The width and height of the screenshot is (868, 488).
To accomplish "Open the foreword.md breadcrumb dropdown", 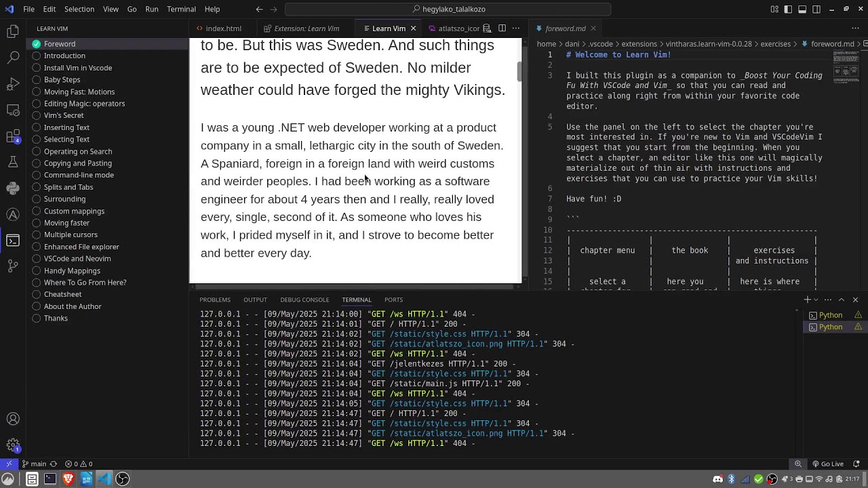I will coord(827,44).
